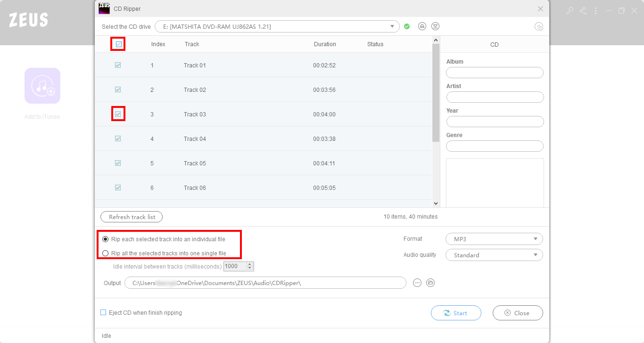Open the output folder icon

[430, 283]
